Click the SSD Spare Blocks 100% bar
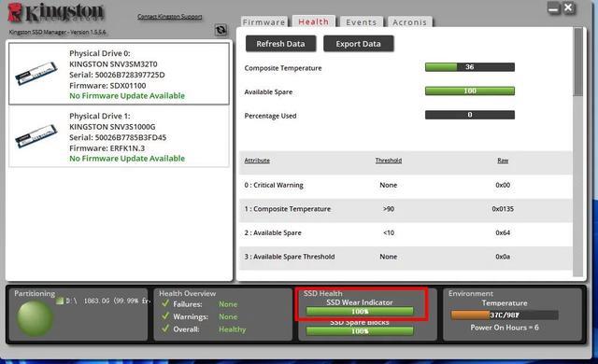Screen dimensions: 598x364 point(360,331)
